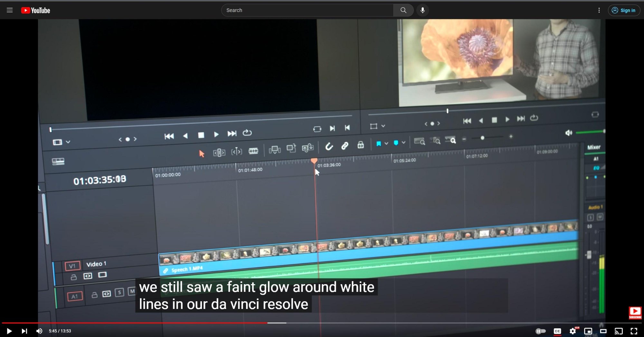Mute the video volume speaker icon
Viewport: 644px width, 337px height.
click(39, 331)
